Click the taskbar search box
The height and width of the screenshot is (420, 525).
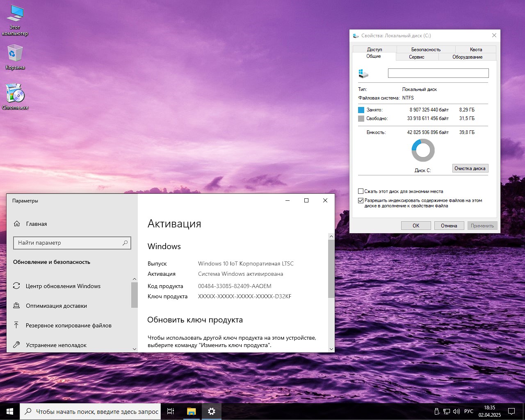[x=90, y=411]
